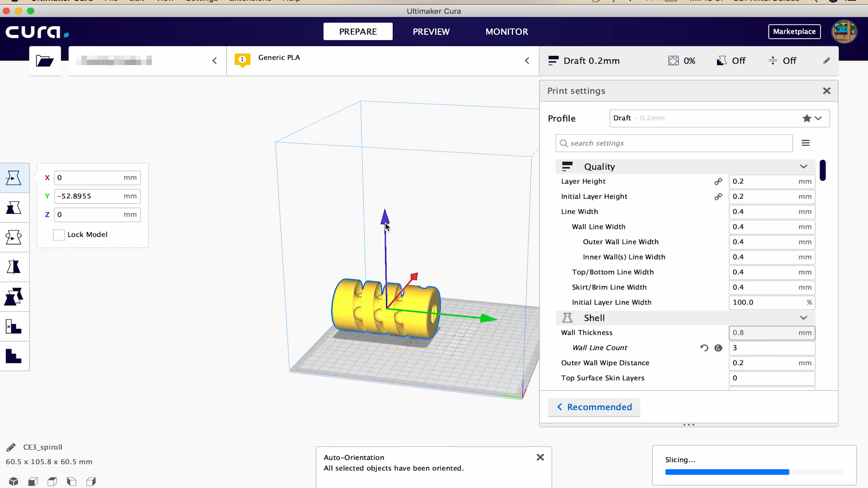Switch to the PREPARE stage
The image size is (868, 488).
pos(358,32)
